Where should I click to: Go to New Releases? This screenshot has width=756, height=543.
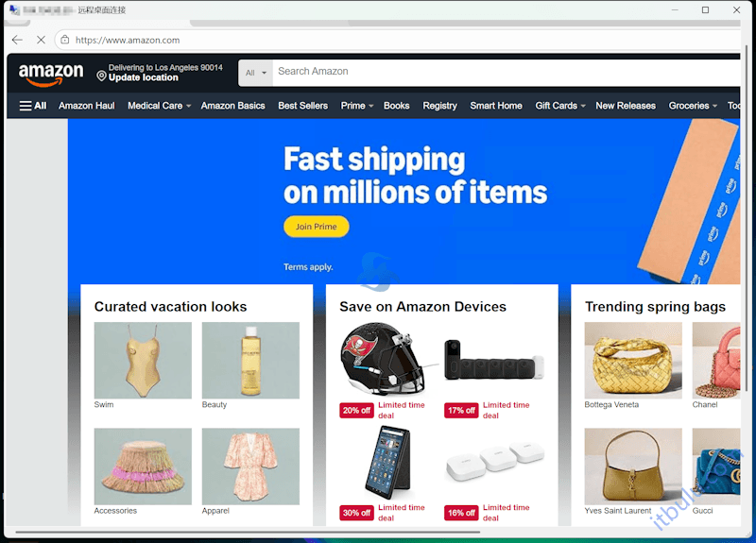(x=626, y=106)
